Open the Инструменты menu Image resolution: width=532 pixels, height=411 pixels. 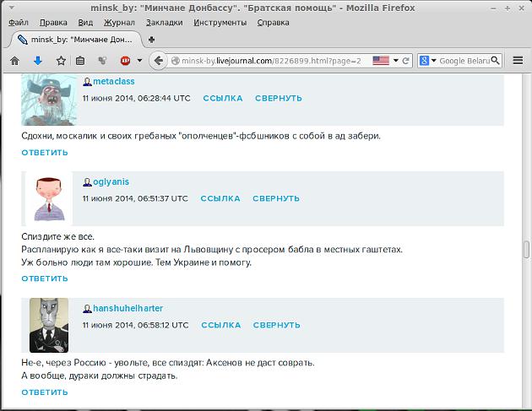click(x=220, y=23)
